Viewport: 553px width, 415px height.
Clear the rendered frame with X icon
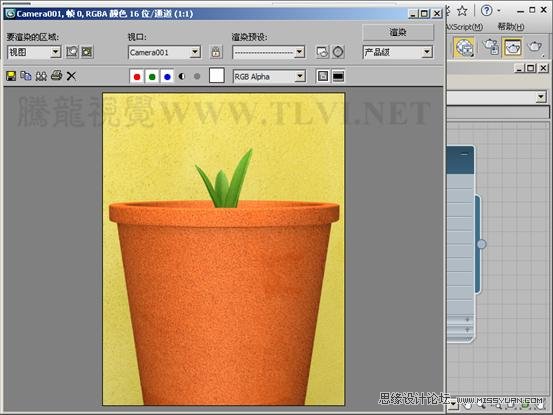(x=71, y=76)
